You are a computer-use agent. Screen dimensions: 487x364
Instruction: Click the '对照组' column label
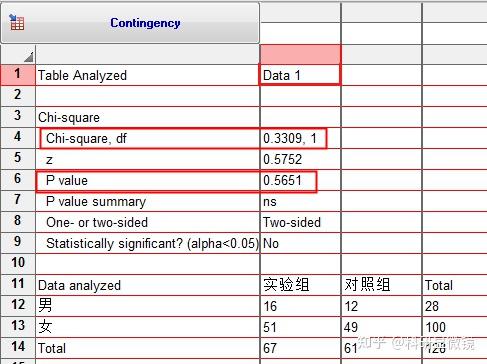coord(367,285)
